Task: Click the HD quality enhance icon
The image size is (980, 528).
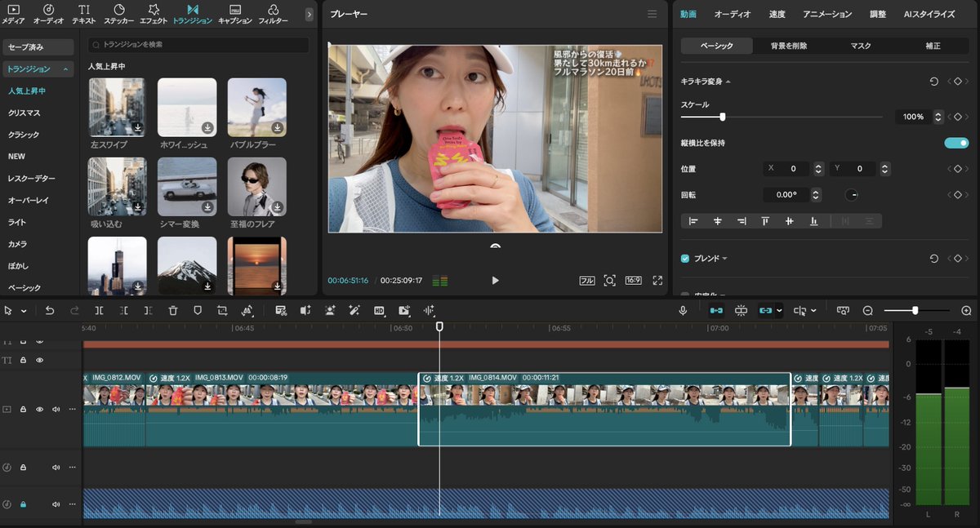Action: point(379,311)
